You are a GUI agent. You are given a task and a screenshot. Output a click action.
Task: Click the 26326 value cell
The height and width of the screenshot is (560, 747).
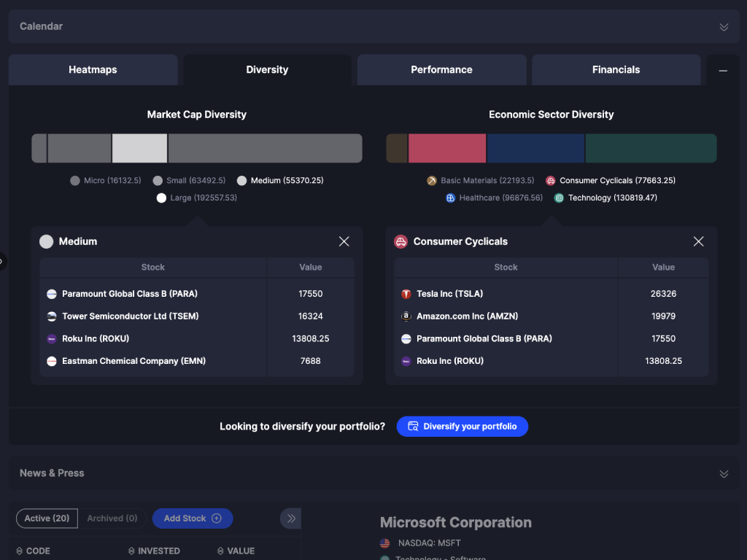click(664, 294)
